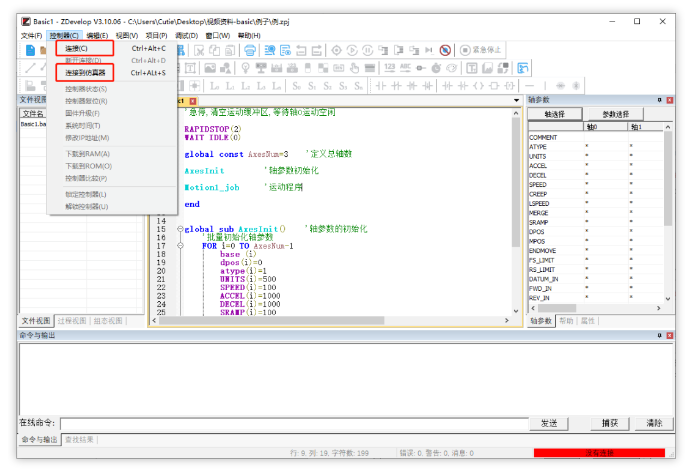Click the picture image toolbar icon
Viewport: 690px width, 470px height.
tap(210, 68)
